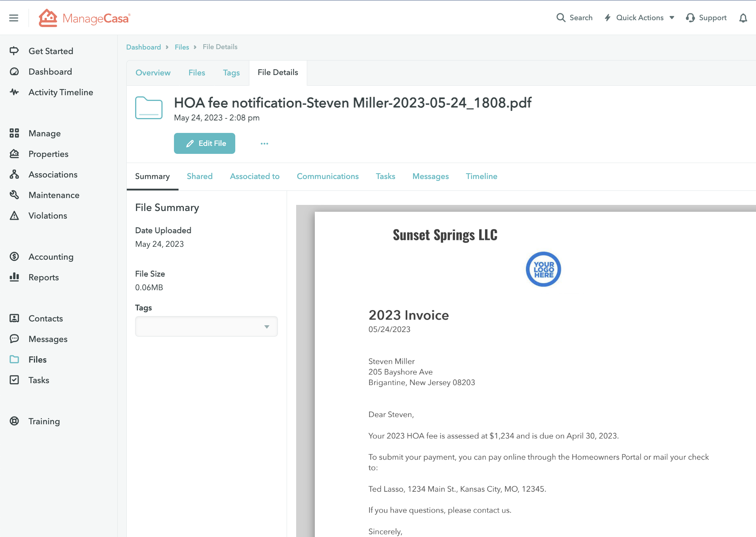Click the Get Started signpost icon
The height and width of the screenshot is (537, 756).
click(14, 51)
